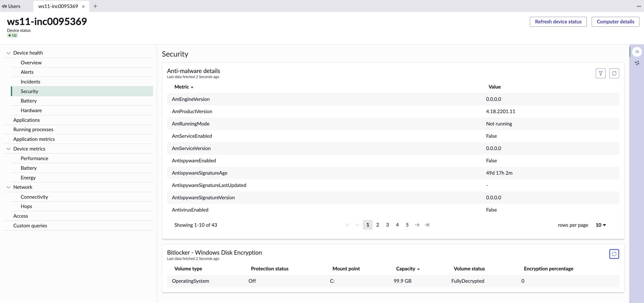Image resolution: width=644 pixels, height=303 pixels.
Task: Add a new tab with plus icon
Action: [95, 6]
